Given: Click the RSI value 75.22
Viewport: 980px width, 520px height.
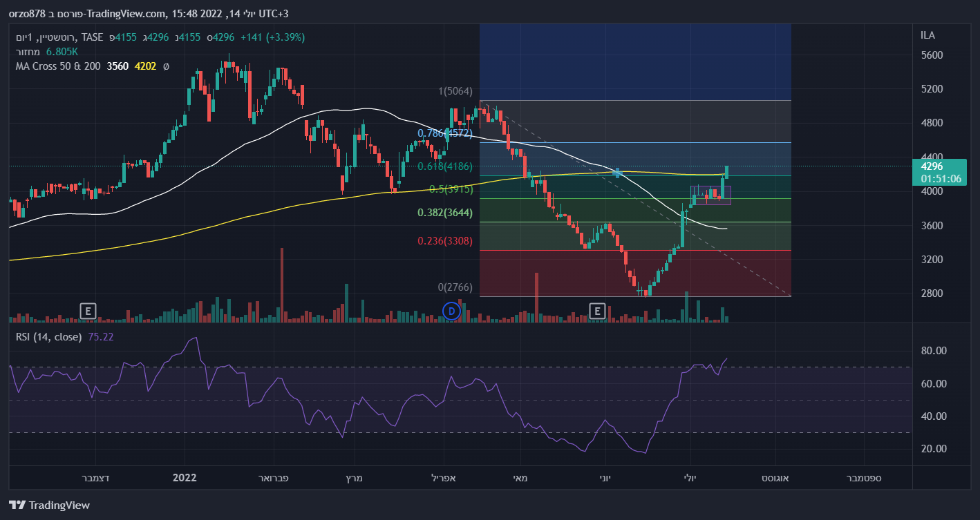Looking at the screenshot, I should click(x=101, y=337).
